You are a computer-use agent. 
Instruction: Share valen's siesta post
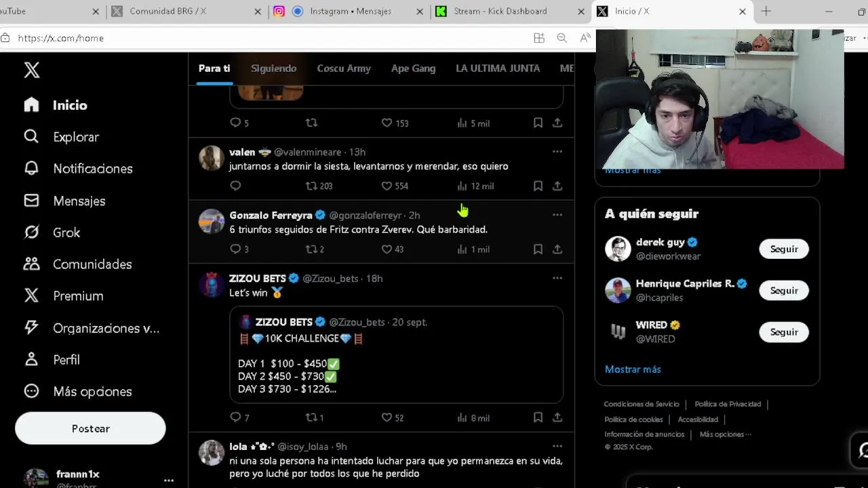pyautogui.click(x=557, y=186)
